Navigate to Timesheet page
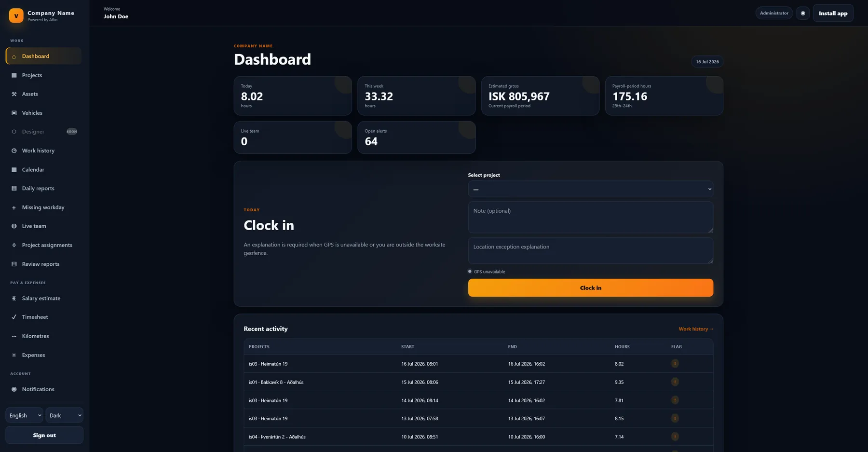This screenshot has height=452, width=868. 43,317
